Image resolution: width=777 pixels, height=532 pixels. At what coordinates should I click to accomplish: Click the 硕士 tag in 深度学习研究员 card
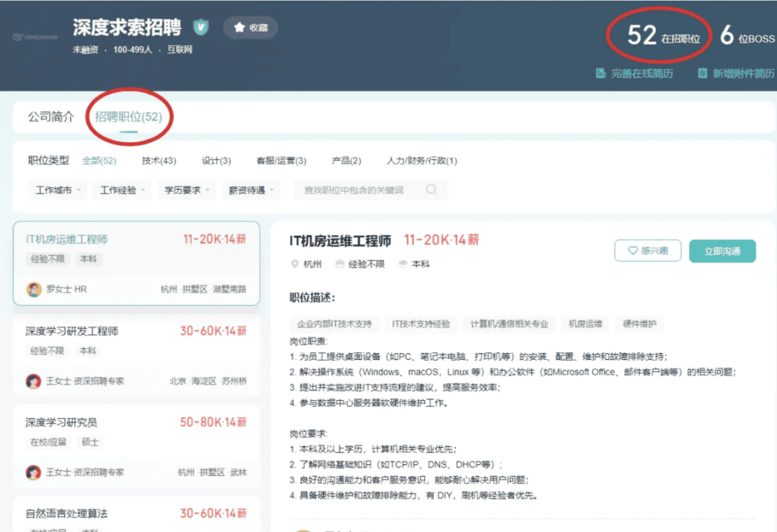pos(90,442)
